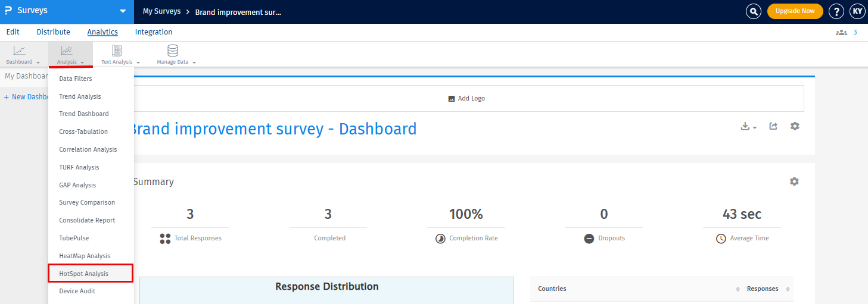
Task: Click the Add Logo image icon
Action: [x=452, y=99]
